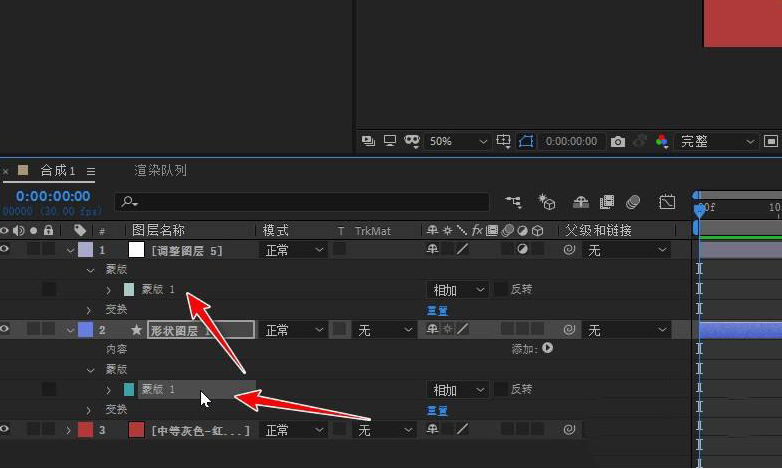This screenshot has width=782, height=469.
Task: Collapse layer 1 调整图层 5 properties
Action: [70, 250]
